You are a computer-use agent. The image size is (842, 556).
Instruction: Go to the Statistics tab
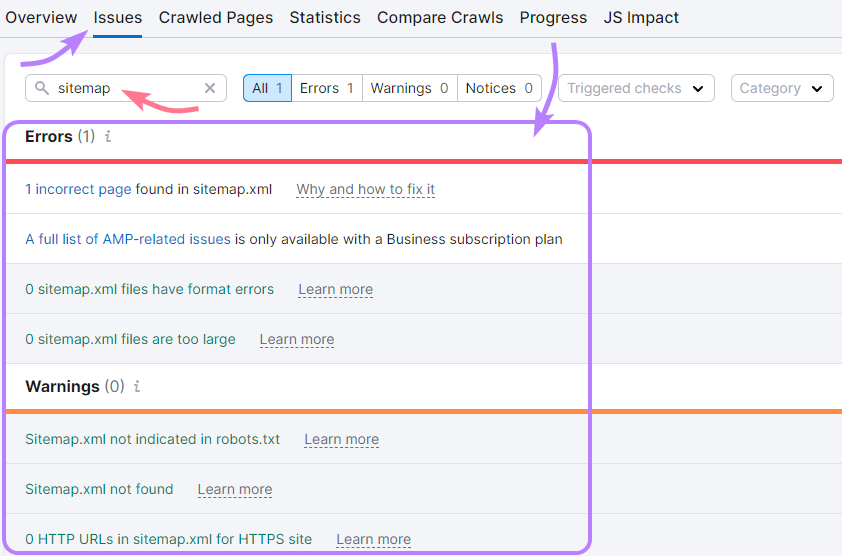pyautogui.click(x=325, y=18)
